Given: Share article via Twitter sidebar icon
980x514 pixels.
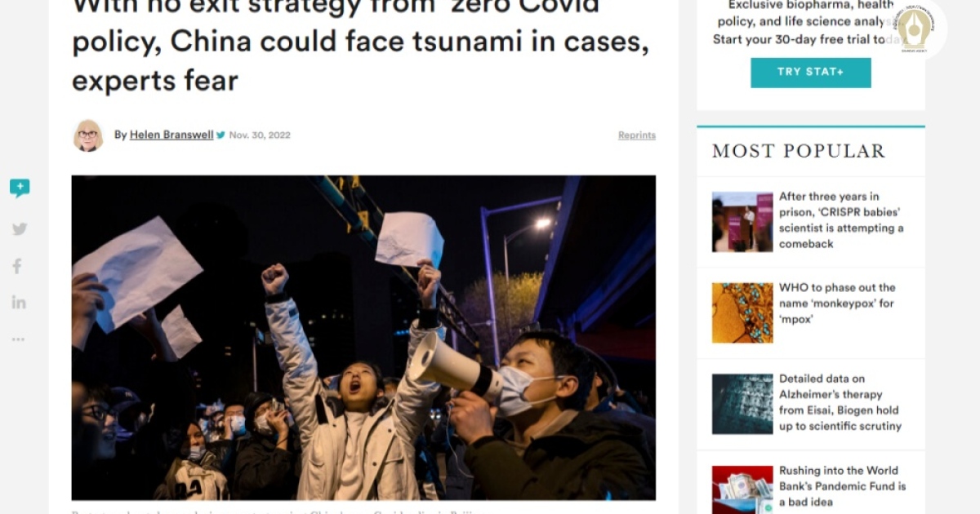Looking at the screenshot, I should [x=20, y=229].
